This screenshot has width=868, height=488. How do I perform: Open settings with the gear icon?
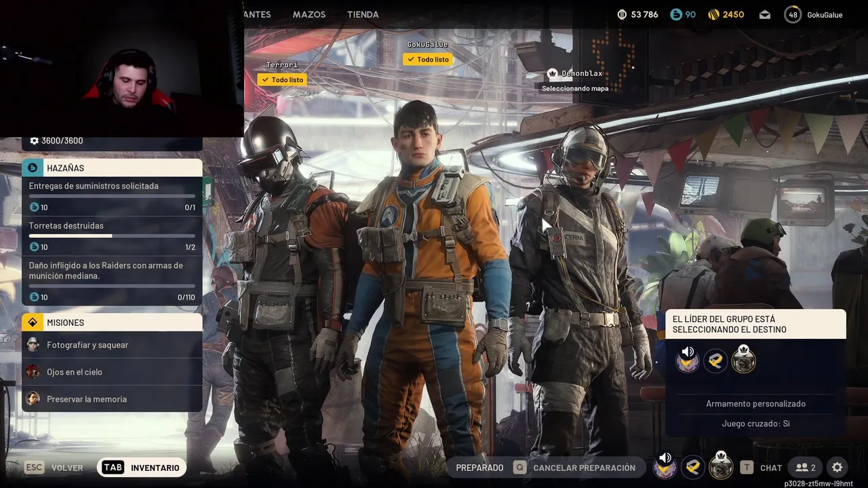pos(837,468)
